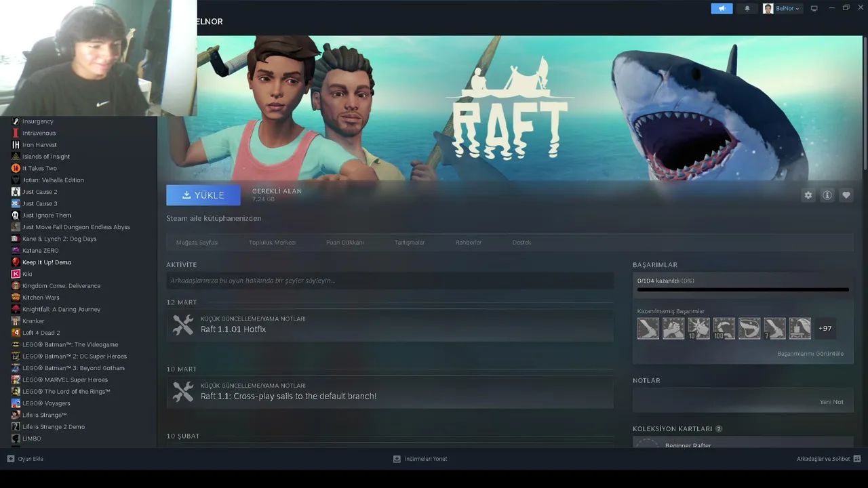Click the Iron Harvest game icon
The width and height of the screenshot is (868, 488).
point(16,145)
